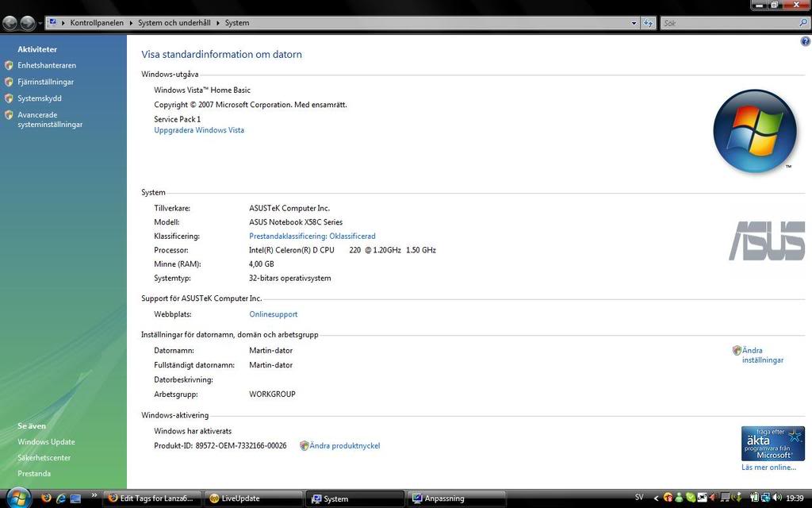The image size is (812, 508).
Task: Follow the Uppgradera Windows Vista link
Action: 199,130
